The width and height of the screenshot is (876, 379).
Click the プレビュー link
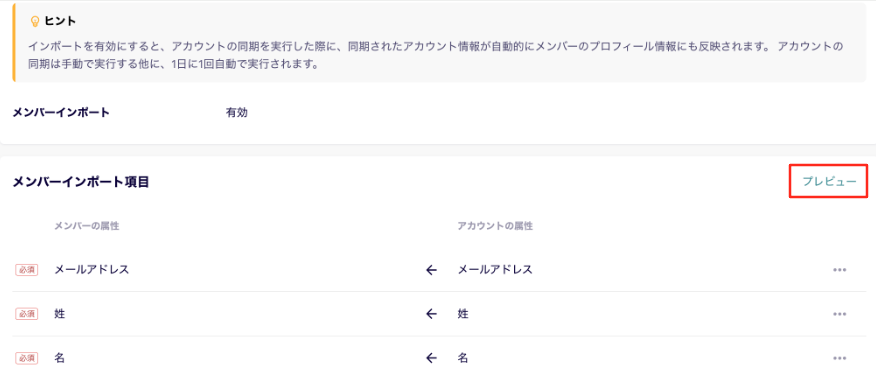tap(829, 182)
